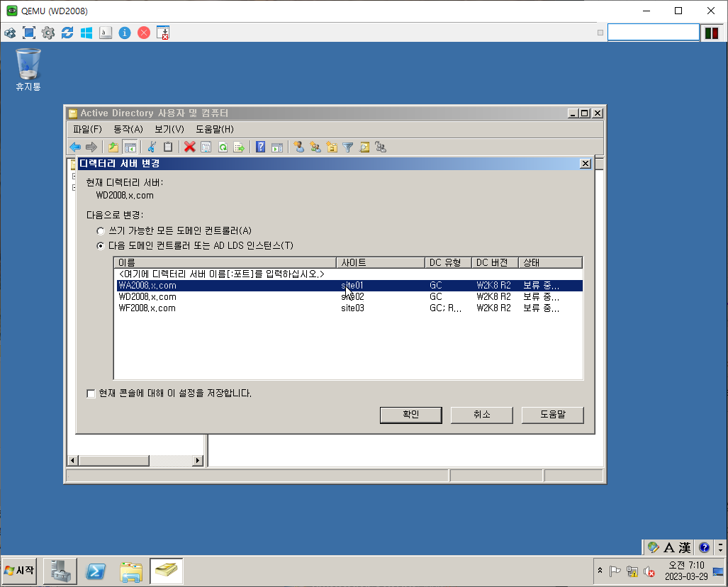Click the muted speaker volume tray icon
Screen dimensions: 728x587
(649, 571)
